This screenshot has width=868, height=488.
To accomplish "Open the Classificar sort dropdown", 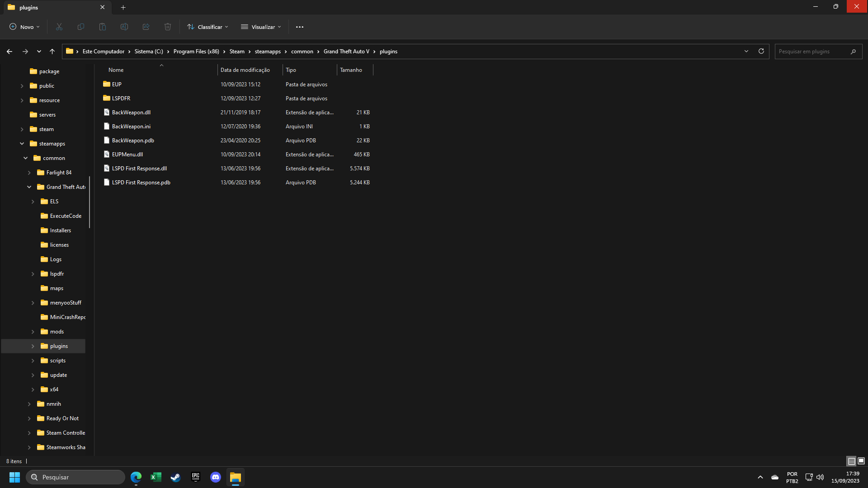I will pyautogui.click(x=208, y=27).
